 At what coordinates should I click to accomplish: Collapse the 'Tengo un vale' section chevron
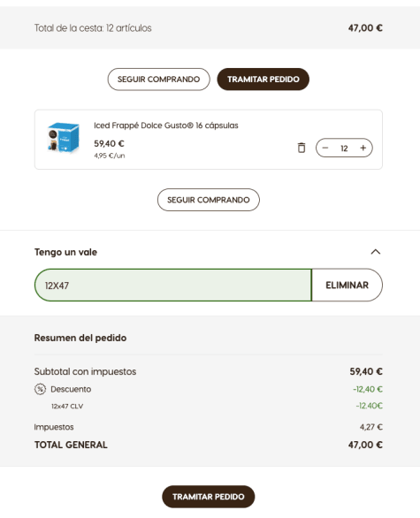tap(376, 252)
